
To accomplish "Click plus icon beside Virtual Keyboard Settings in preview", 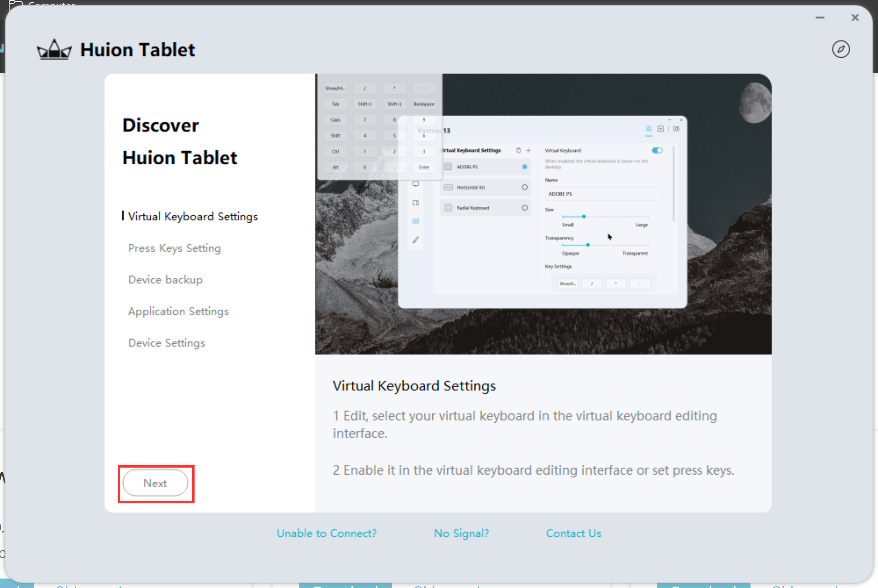I will point(529,150).
